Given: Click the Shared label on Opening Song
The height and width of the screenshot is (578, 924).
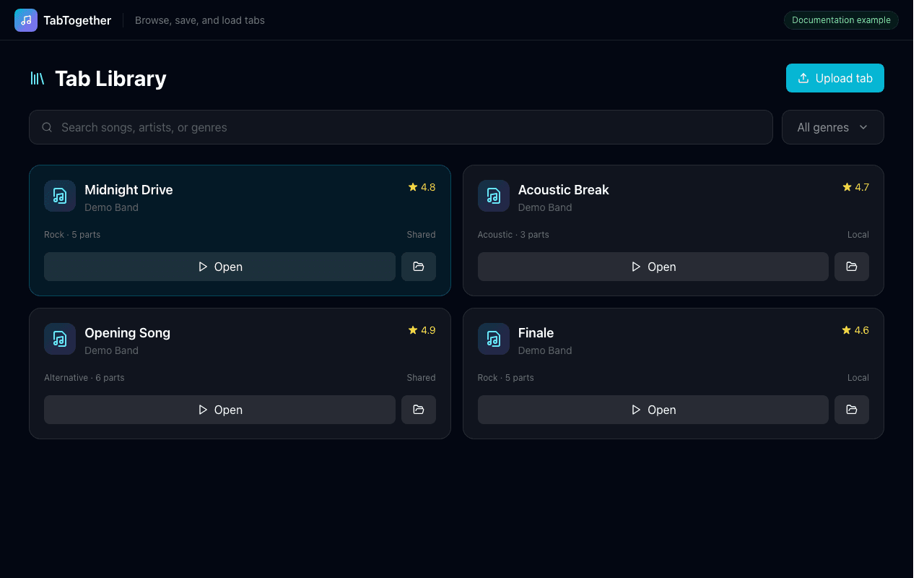Looking at the screenshot, I should (421, 378).
